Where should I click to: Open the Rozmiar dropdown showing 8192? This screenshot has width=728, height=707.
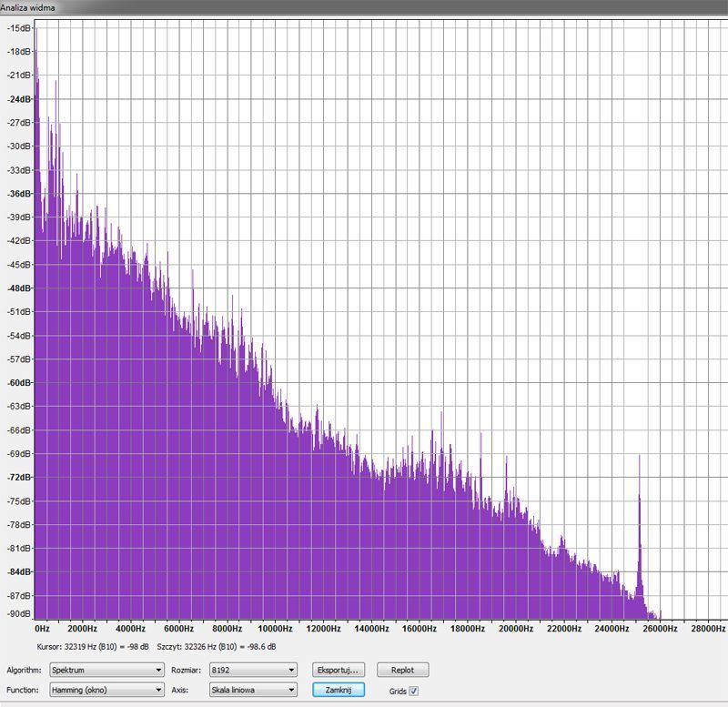[x=253, y=670]
